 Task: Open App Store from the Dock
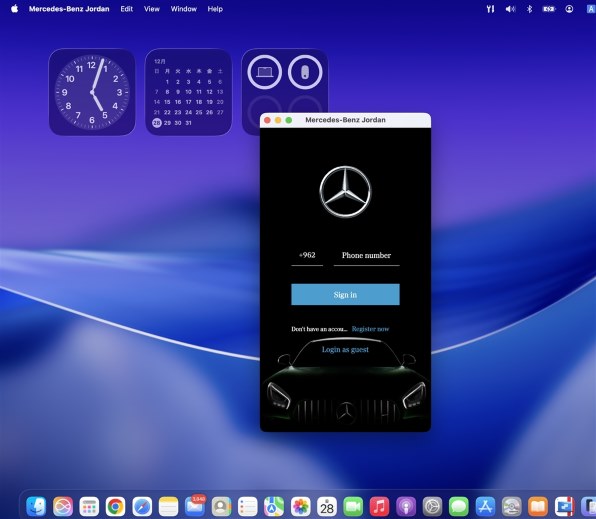click(x=485, y=506)
